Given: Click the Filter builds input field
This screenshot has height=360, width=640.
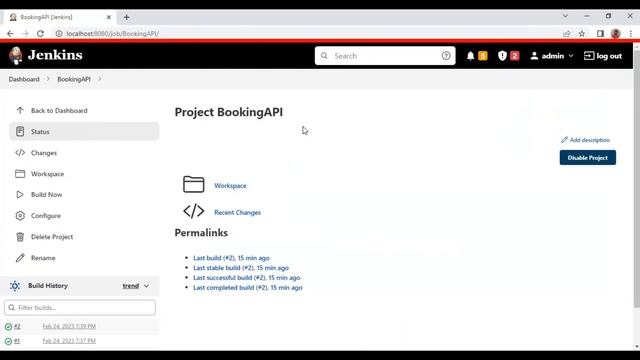Looking at the screenshot, I should [x=80, y=308].
